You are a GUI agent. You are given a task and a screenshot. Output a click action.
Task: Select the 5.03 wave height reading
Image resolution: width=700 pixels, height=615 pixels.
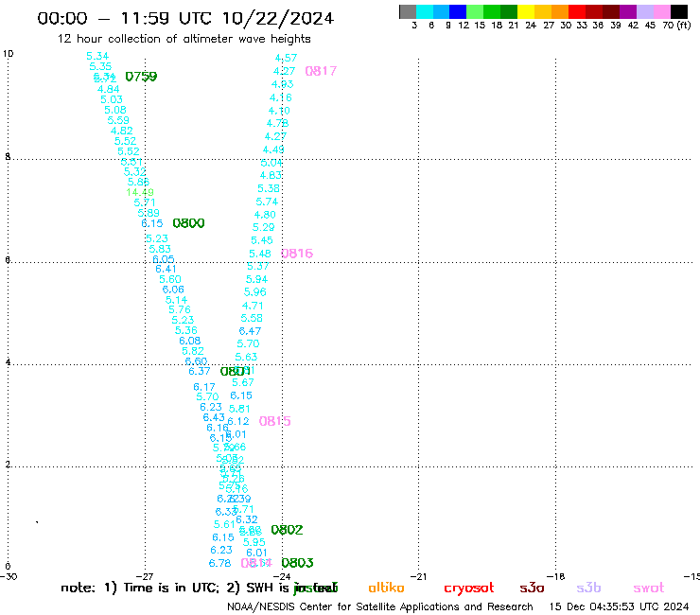pyautogui.click(x=112, y=99)
